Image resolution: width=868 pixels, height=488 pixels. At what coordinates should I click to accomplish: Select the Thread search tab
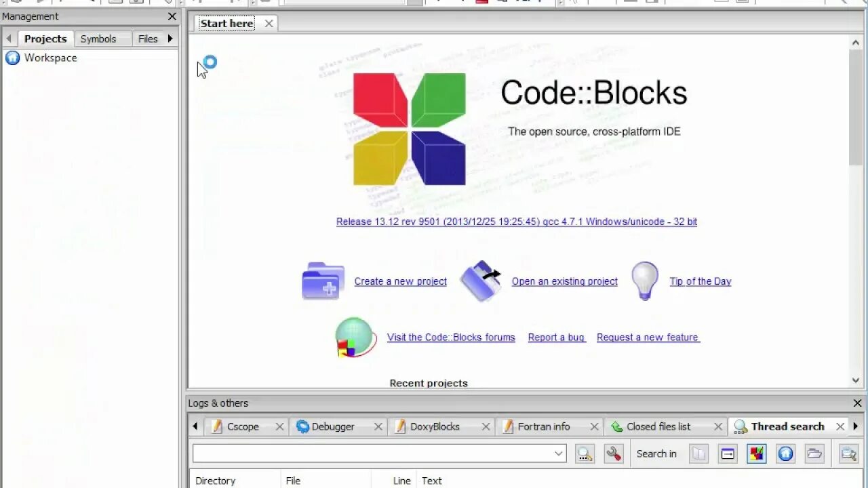pos(787,426)
